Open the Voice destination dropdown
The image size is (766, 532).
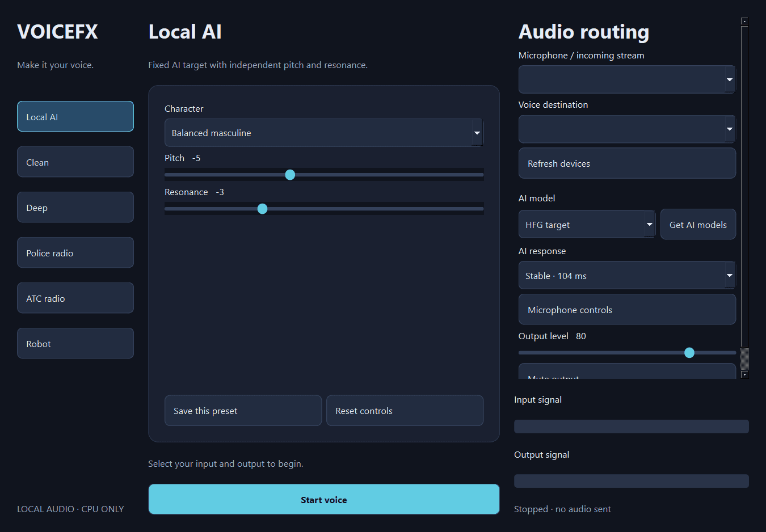627,129
